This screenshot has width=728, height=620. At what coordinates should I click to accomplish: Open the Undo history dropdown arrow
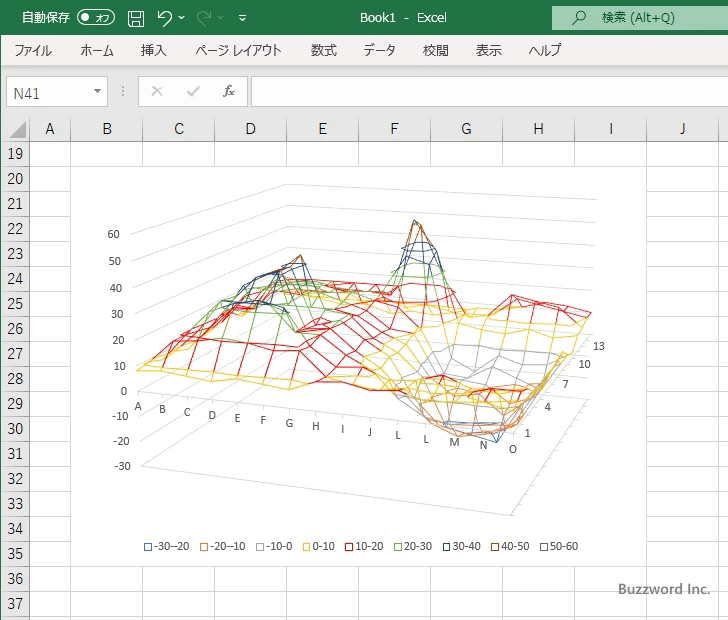(x=182, y=18)
